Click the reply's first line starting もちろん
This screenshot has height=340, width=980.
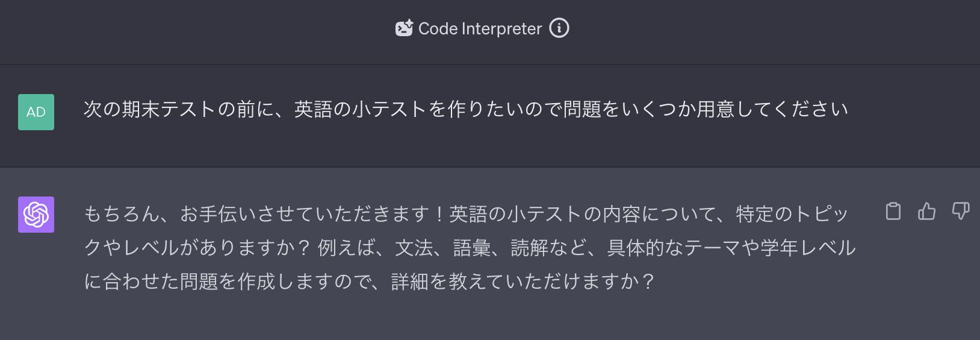(465, 214)
